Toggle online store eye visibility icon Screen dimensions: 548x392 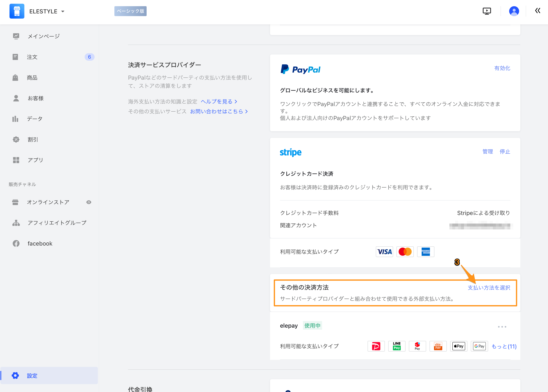point(89,202)
